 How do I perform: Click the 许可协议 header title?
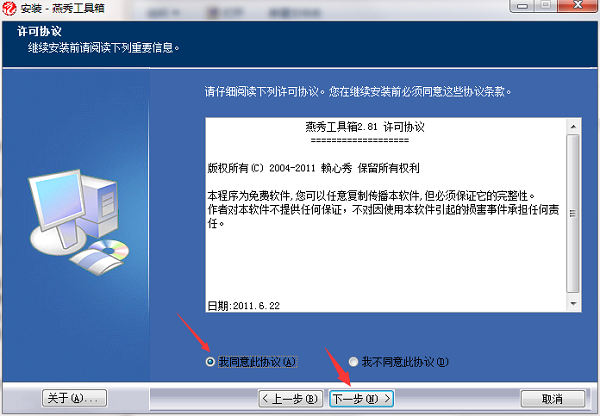point(39,31)
